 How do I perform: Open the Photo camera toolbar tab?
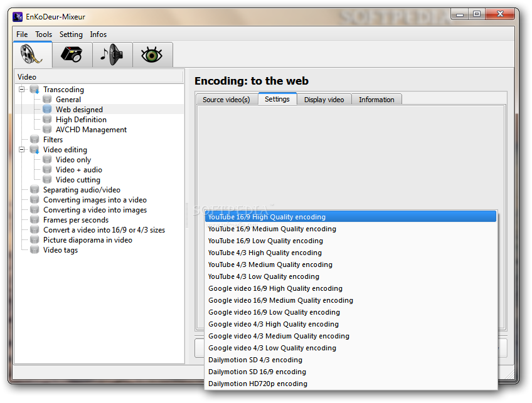tap(72, 55)
